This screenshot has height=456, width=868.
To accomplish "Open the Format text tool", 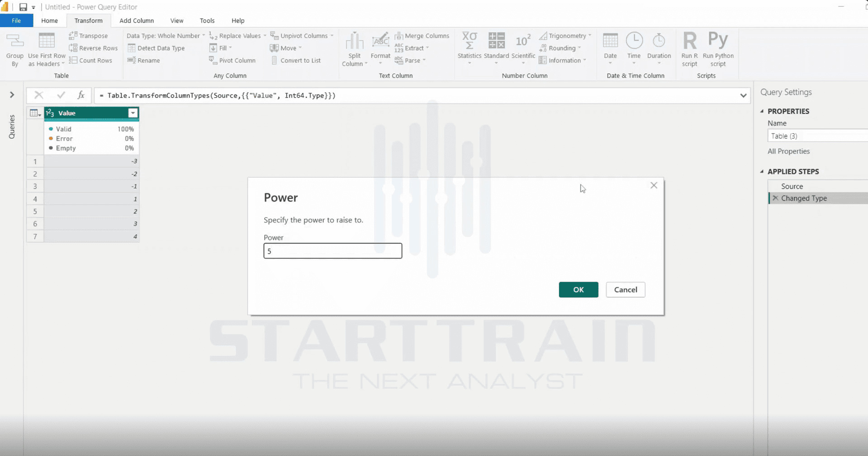I will pyautogui.click(x=380, y=48).
